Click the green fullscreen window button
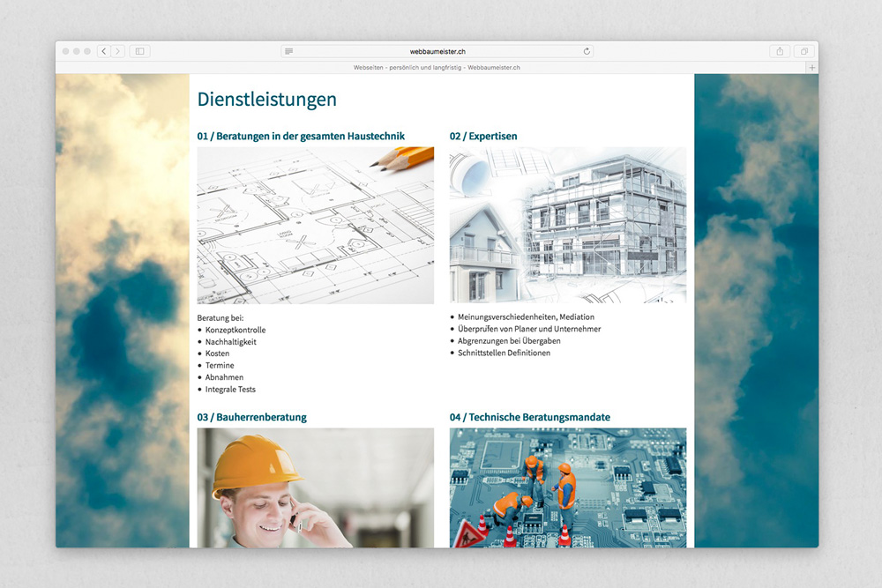The width and height of the screenshot is (882, 588). [87, 51]
